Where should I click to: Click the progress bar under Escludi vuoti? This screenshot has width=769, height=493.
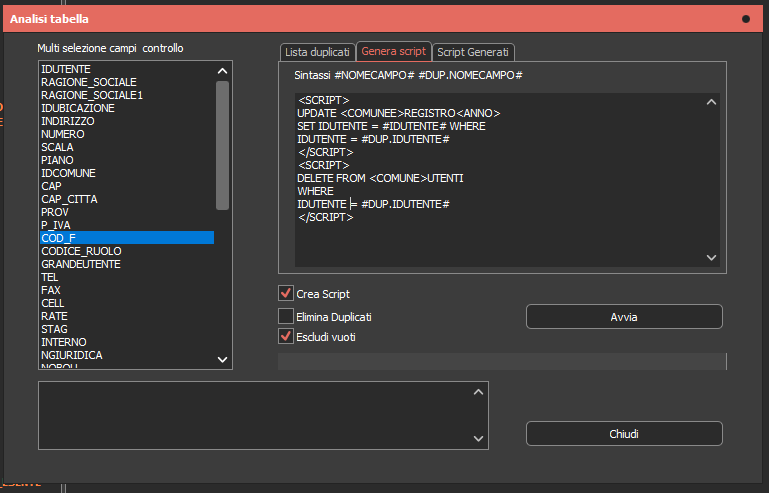click(x=502, y=361)
